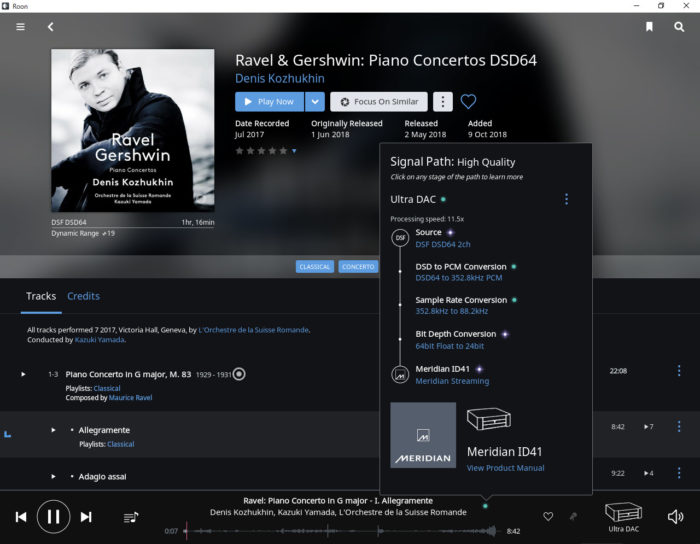The width and height of the screenshot is (700, 544).
Task: Open the search magnifier icon
Action: 679,27
